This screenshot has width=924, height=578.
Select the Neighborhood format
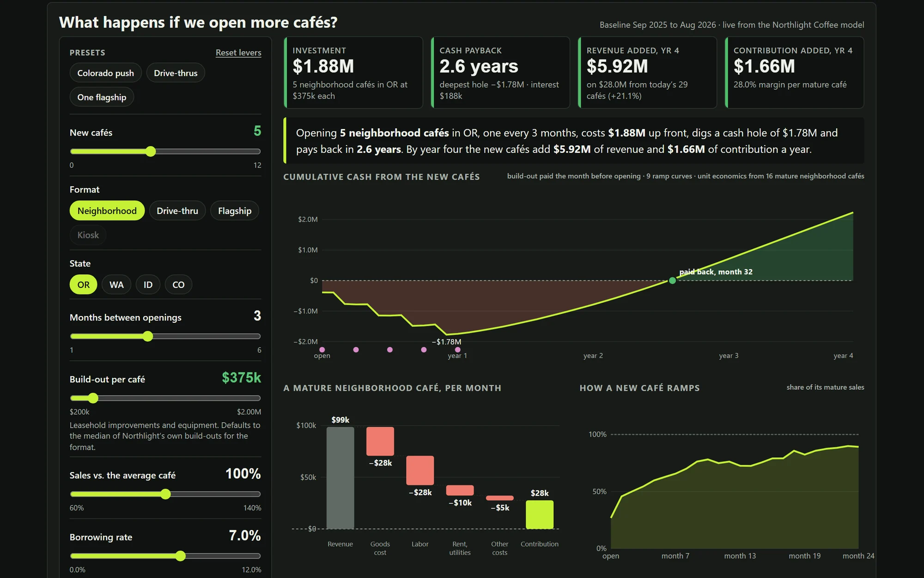pyautogui.click(x=107, y=211)
